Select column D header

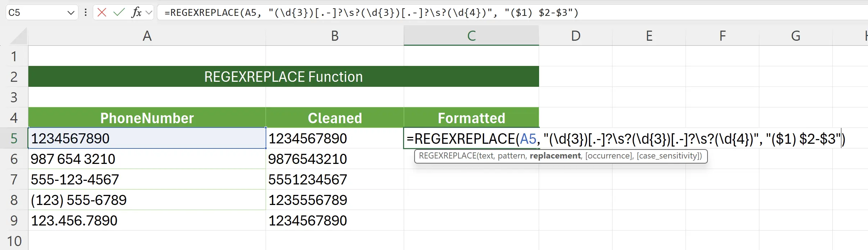point(575,36)
